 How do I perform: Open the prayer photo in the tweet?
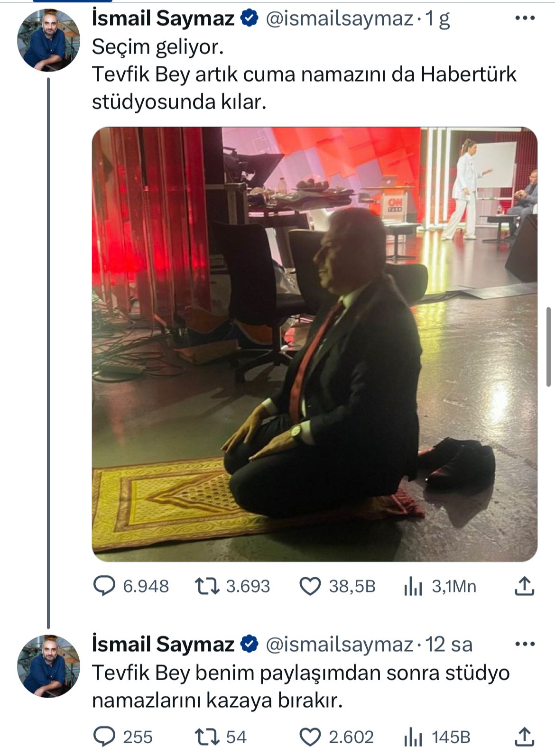click(314, 344)
